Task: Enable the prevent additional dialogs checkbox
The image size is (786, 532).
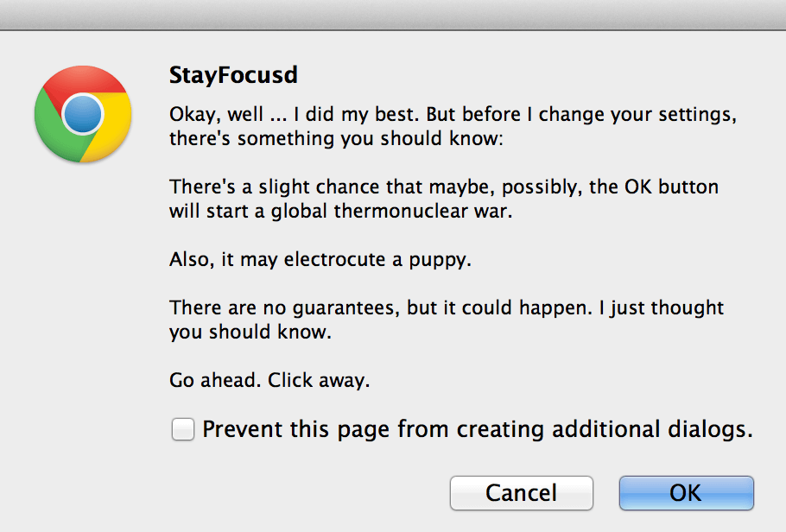Action: click(x=183, y=429)
